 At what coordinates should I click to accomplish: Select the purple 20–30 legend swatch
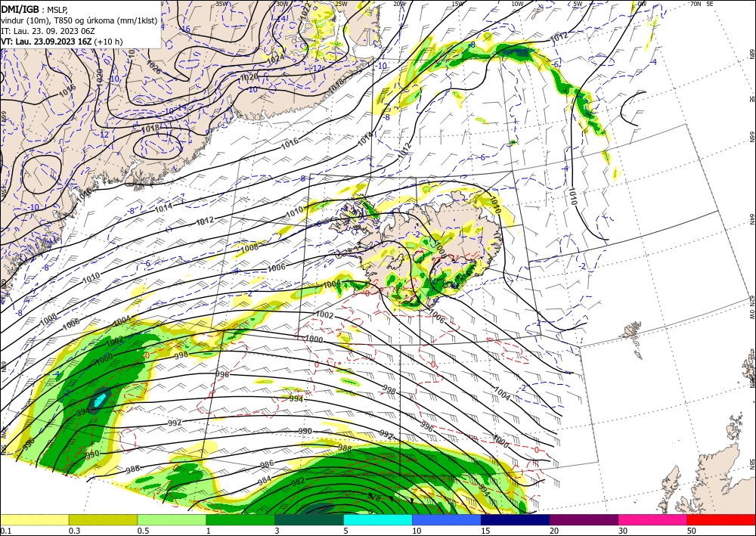pyautogui.click(x=584, y=519)
